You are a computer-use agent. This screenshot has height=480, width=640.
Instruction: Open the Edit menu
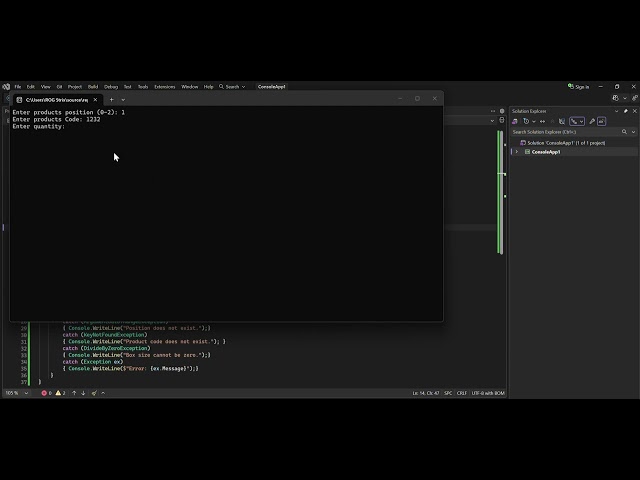(31, 87)
